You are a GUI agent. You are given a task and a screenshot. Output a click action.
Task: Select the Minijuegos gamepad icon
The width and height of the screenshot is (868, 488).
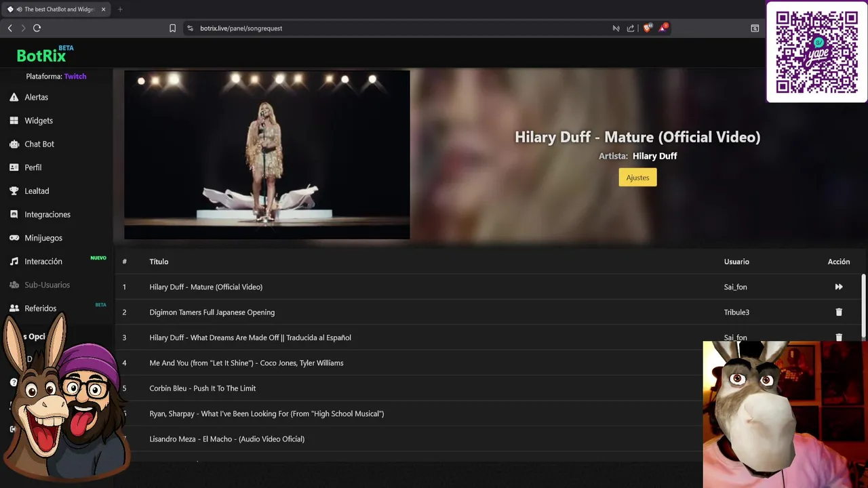tap(14, 238)
